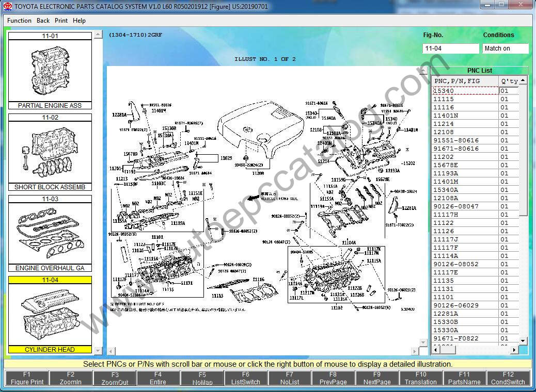Select PNC 15330B in list
This screenshot has width=536, height=392.
click(x=475, y=322)
